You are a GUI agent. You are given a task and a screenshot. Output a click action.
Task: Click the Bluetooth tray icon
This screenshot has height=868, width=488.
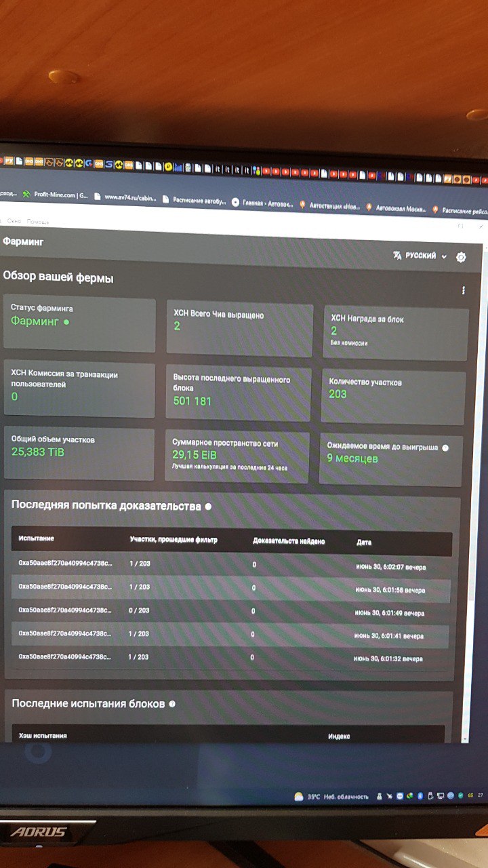tap(420, 795)
